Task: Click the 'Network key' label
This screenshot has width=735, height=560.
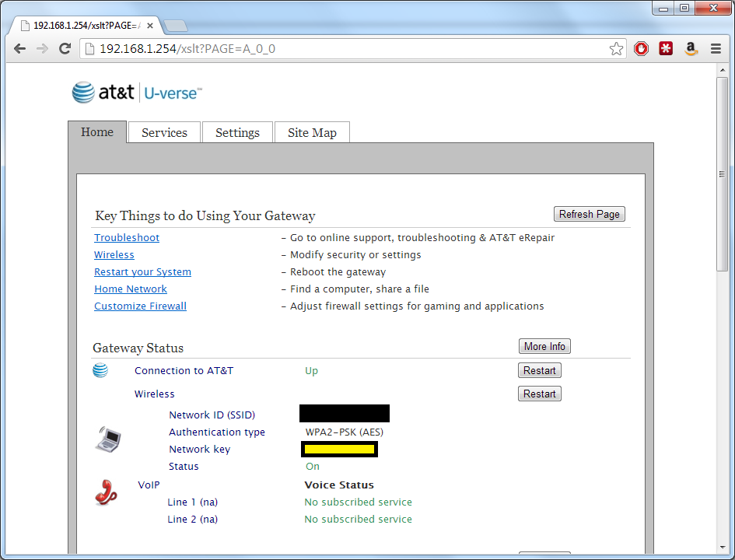Action: coord(200,450)
